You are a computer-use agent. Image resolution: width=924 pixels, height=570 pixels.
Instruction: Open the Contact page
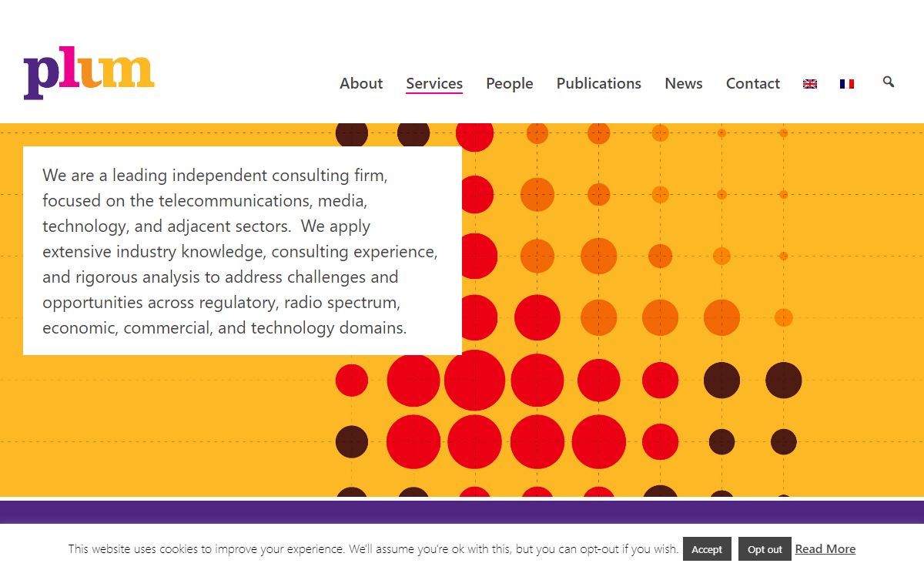pyautogui.click(x=753, y=83)
